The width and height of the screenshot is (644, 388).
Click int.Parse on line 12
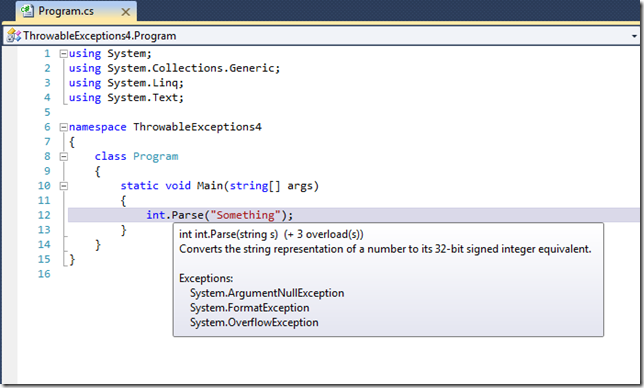pos(175,215)
